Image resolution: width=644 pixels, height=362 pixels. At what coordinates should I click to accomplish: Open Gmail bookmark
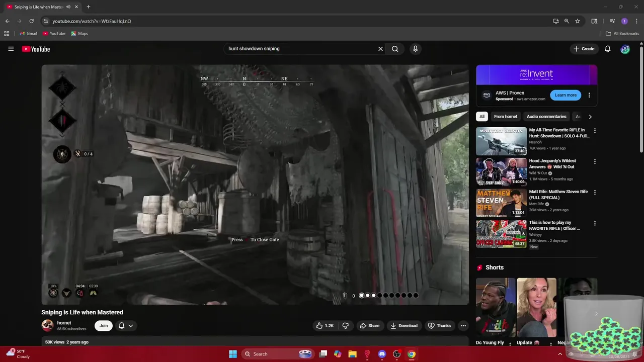click(28, 34)
